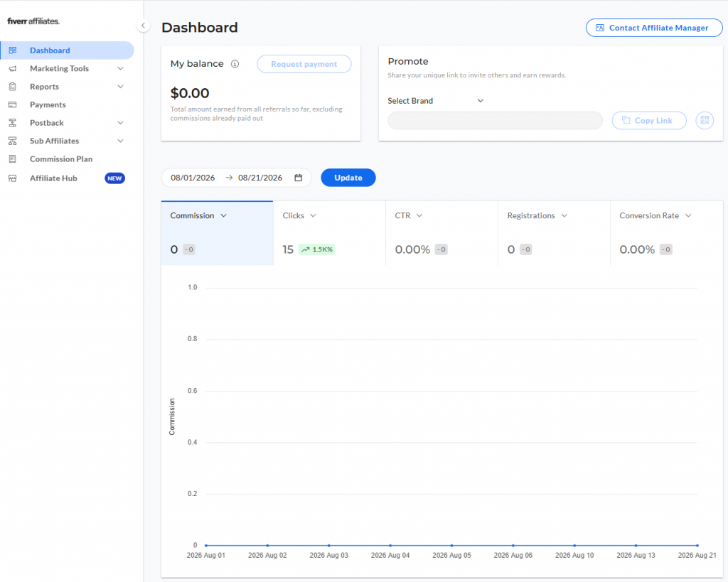Open the Commission metric dropdown arrow
Screen dimensions: 728x582
[x=224, y=215]
